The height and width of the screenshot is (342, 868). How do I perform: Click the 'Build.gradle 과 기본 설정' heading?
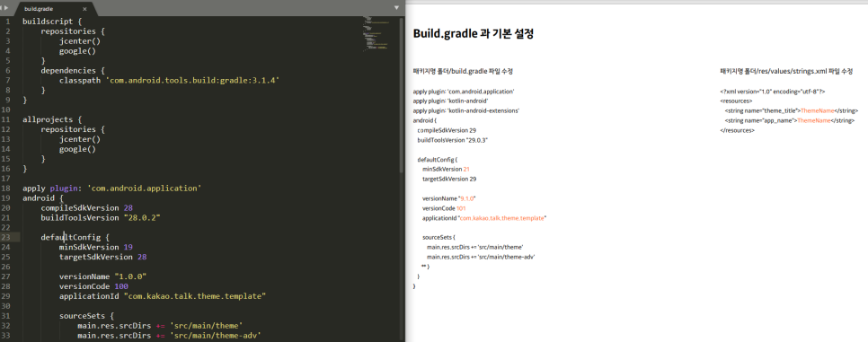(x=474, y=33)
